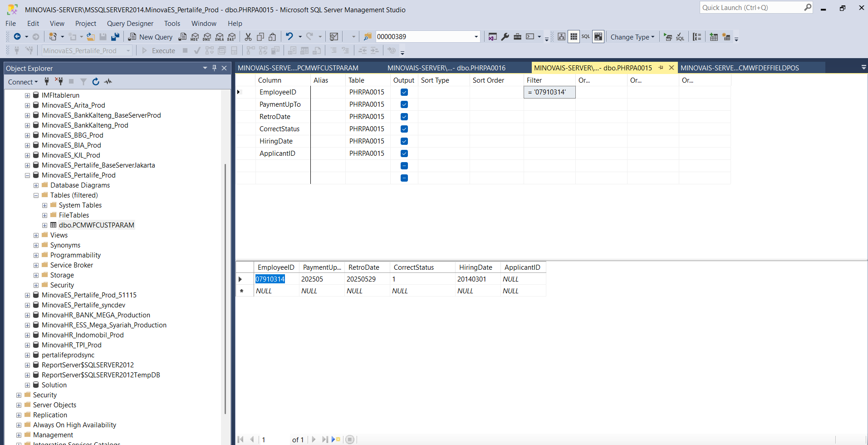This screenshot has height=445, width=868.
Task: Open new Analysis Services MDX query
Action: tap(195, 37)
